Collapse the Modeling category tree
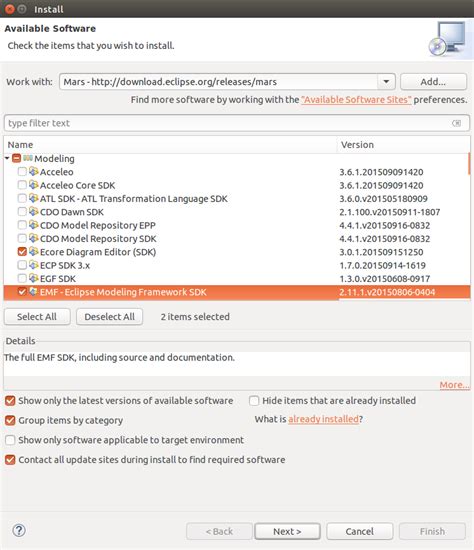The height and width of the screenshot is (550, 474). click(7, 158)
